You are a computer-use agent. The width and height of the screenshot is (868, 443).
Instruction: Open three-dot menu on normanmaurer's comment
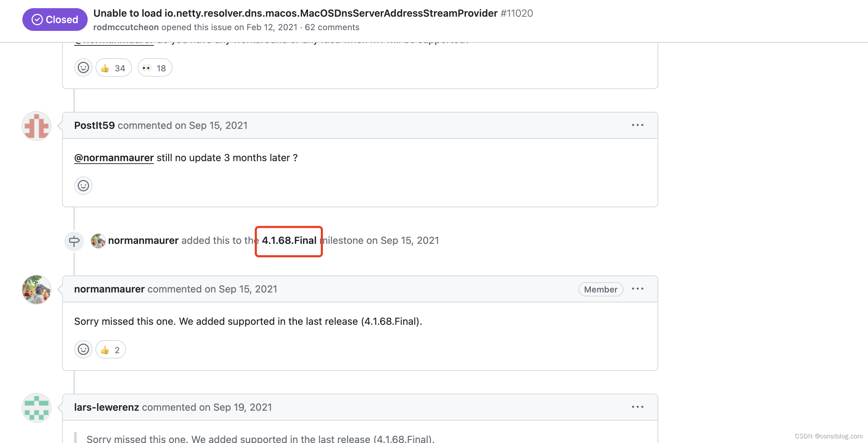[637, 289]
